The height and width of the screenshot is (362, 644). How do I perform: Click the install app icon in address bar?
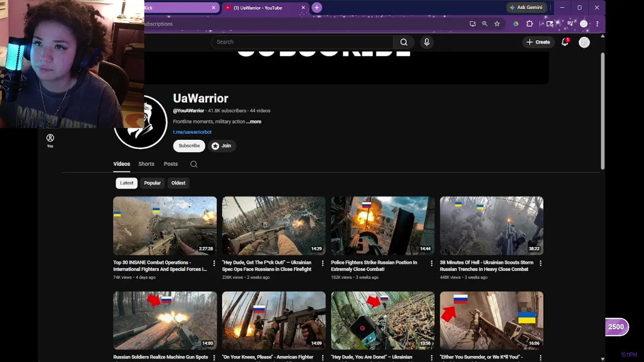(x=472, y=24)
